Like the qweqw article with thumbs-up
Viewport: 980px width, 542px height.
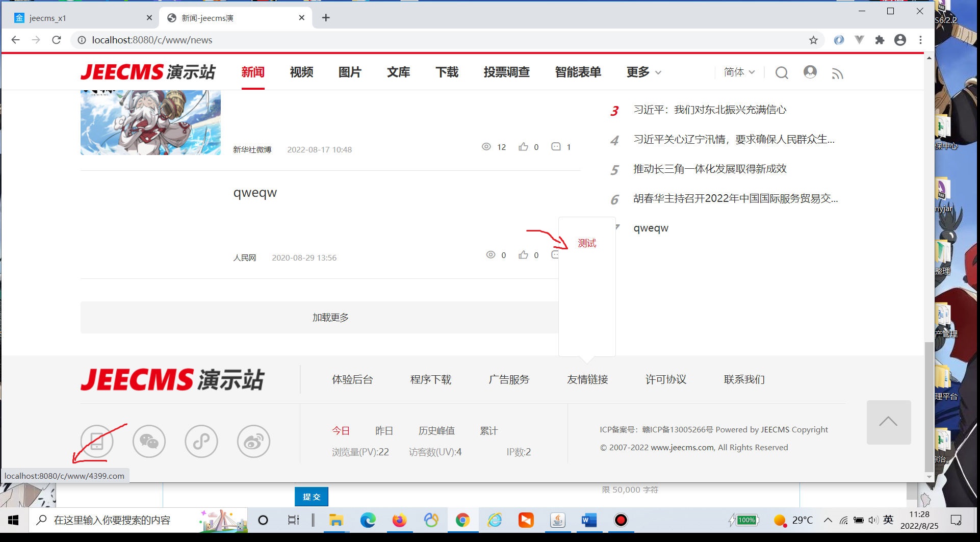(523, 255)
